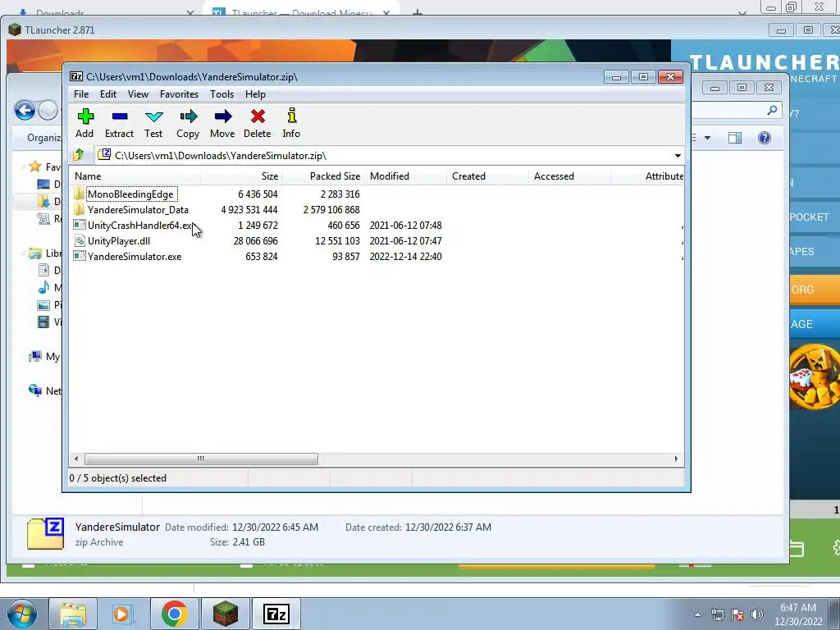
Task: Click the MonoBleedingEdge folder icon
Action: tap(80, 194)
